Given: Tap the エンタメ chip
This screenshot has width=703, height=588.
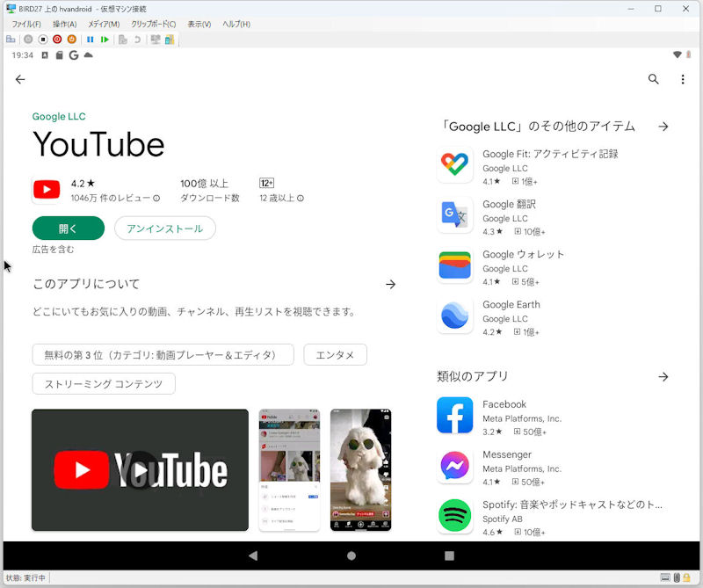Looking at the screenshot, I should pos(336,355).
